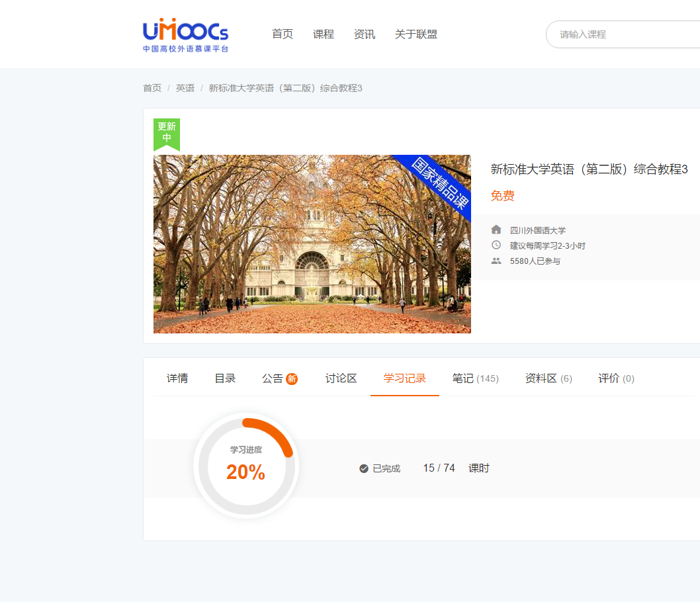Go to 资讯 in top navigation

pyautogui.click(x=365, y=34)
